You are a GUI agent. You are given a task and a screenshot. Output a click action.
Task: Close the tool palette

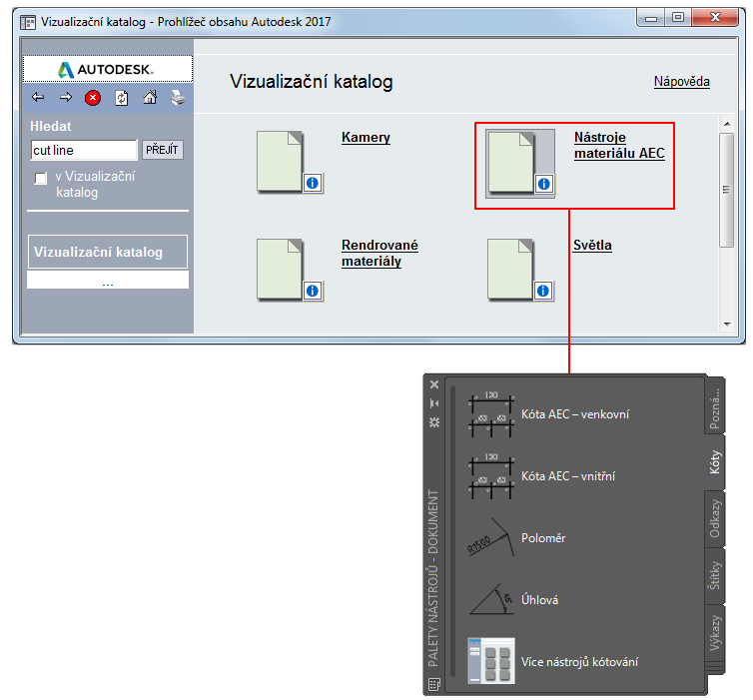434,384
